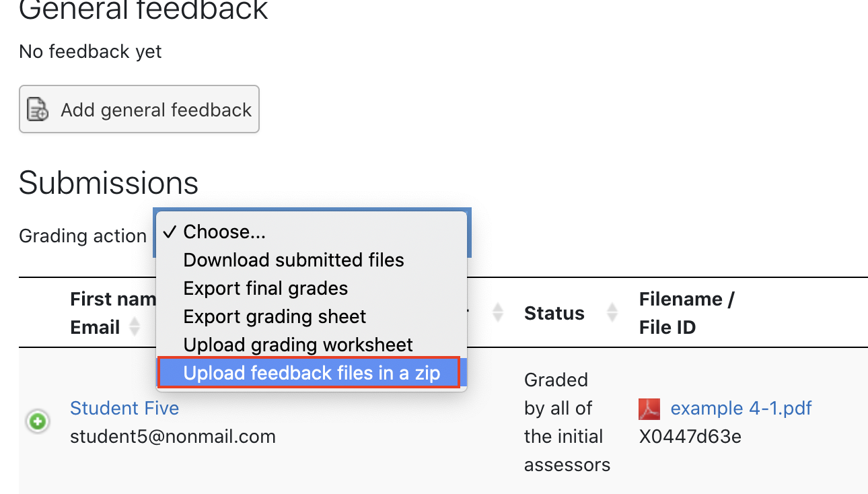Click the document icon on Add general feedback
Image resolution: width=868 pixels, height=494 pixels.
pos(37,109)
